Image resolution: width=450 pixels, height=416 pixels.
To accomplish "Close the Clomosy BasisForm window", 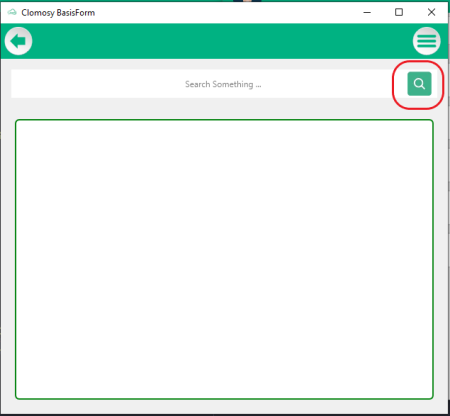I will point(431,12).
